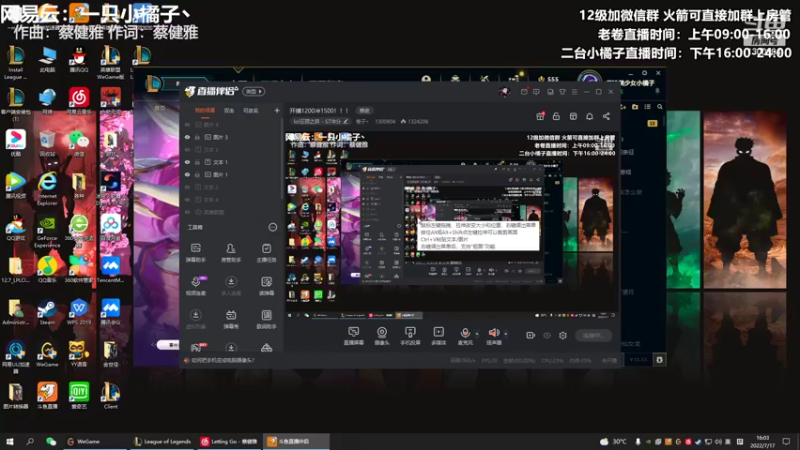Hide the 图片 3 source with its eye icon

(187, 137)
